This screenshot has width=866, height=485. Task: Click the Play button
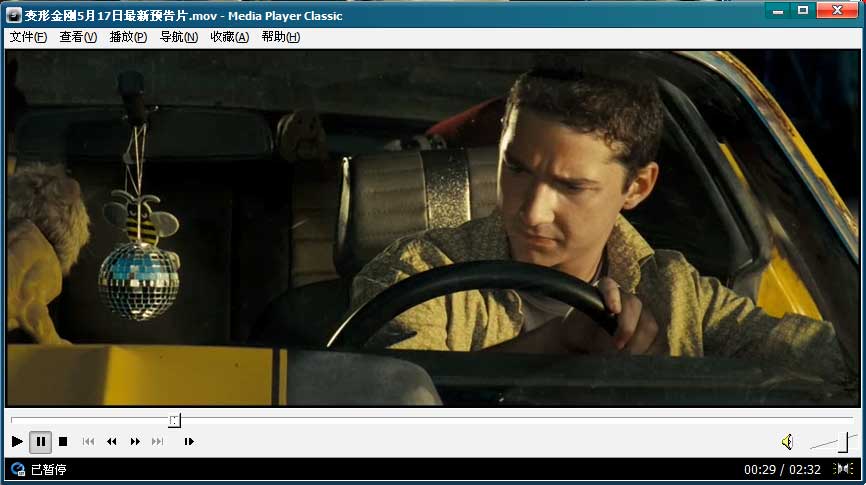(x=17, y=441)
